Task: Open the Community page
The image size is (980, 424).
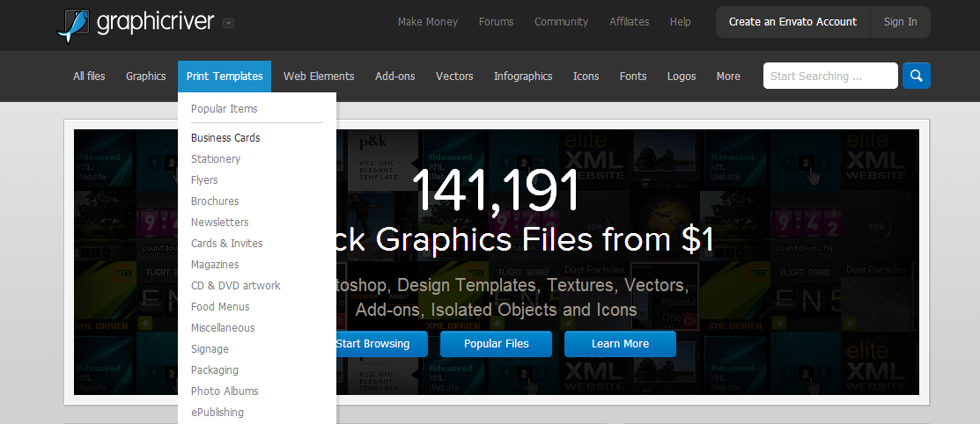Action: tap(561, 22)
